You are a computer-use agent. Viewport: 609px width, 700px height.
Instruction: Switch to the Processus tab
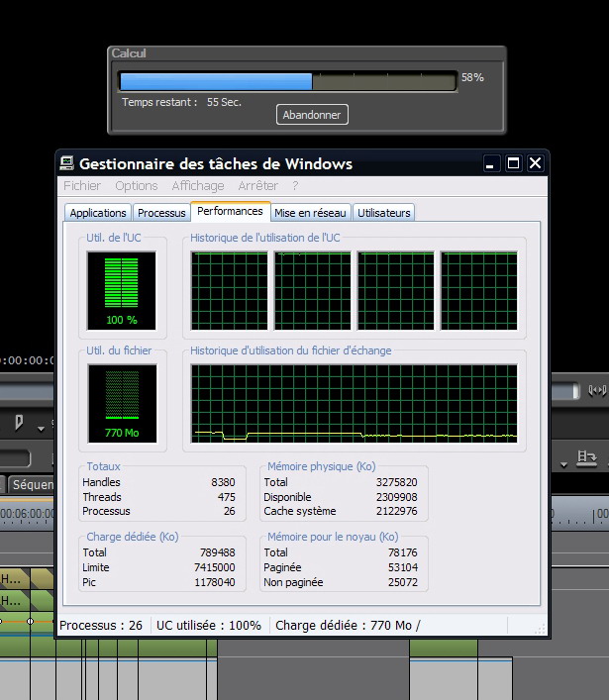[x=161, y=213]
